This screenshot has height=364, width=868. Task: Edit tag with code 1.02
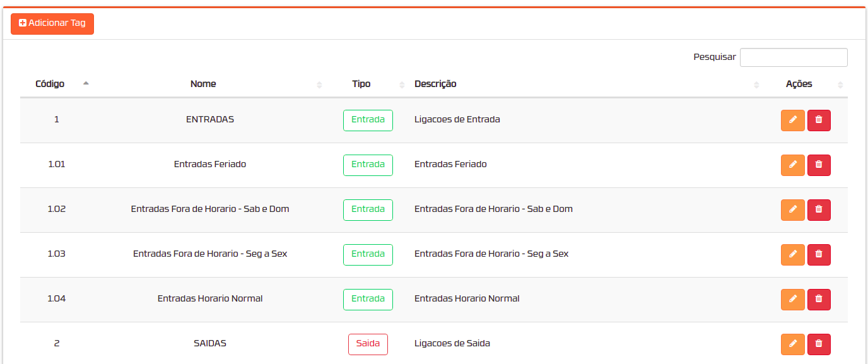[x=792, y=210]
